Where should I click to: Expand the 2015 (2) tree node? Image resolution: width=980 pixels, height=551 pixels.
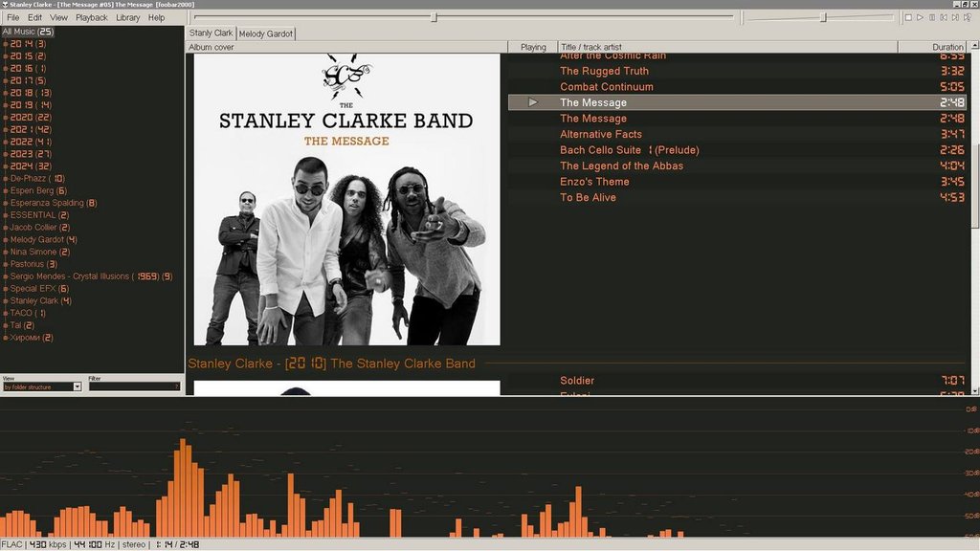pos(6,56)
